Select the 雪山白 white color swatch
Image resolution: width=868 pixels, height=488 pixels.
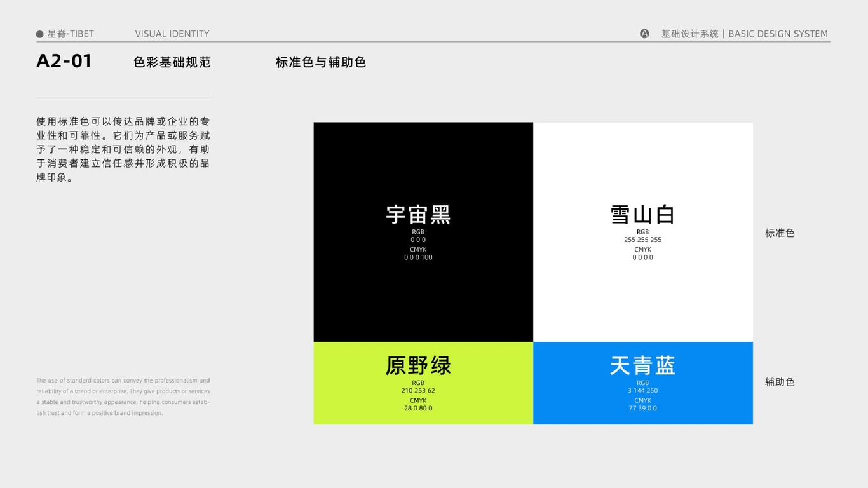pyautogui.click(x=643, y=232)
